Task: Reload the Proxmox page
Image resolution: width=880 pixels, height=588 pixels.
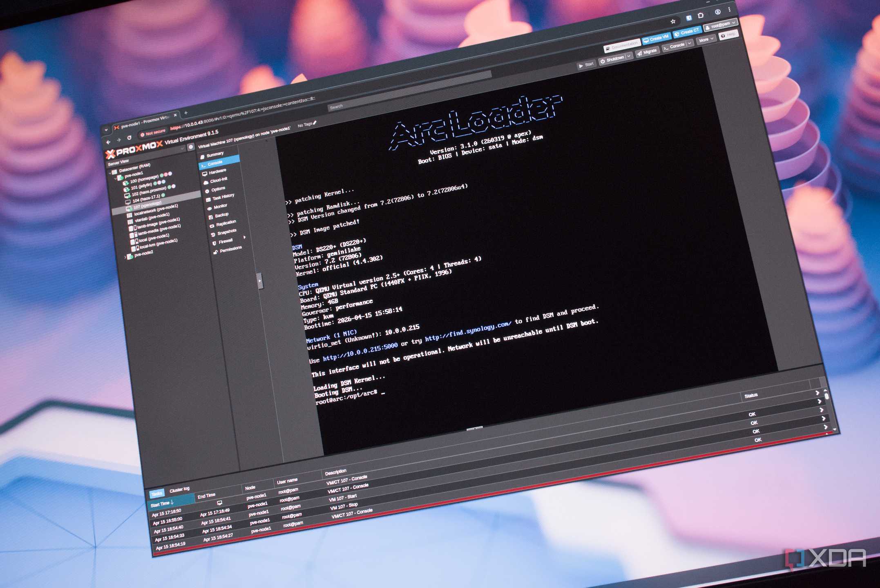Action: pos(129,138)
